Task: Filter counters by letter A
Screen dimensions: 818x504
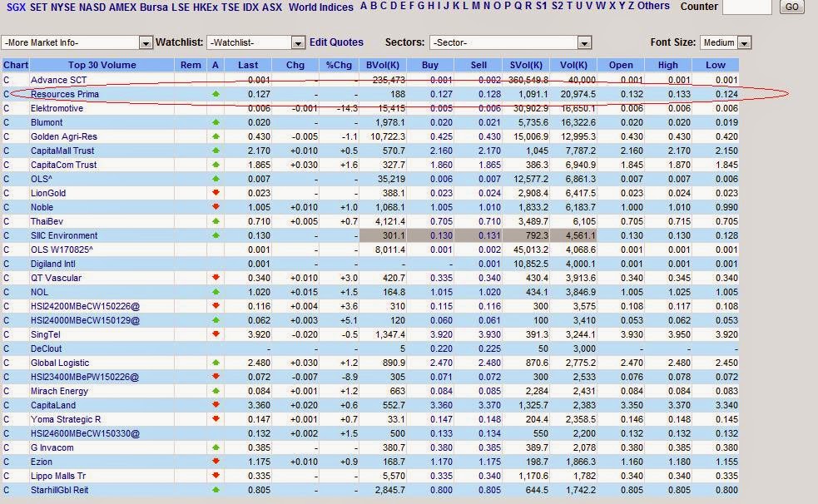Action: coord(364,7)
